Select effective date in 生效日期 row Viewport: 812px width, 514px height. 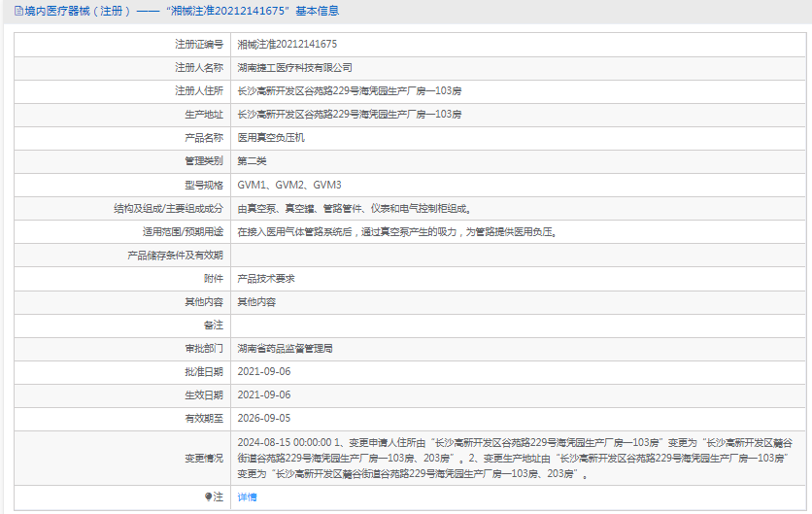tap(264, 394)
